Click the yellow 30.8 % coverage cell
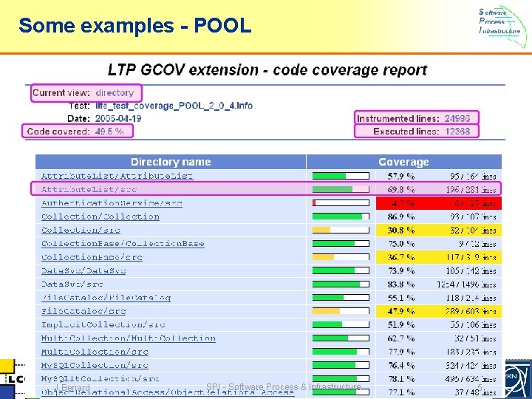The image size is (532, 399). click(x=401, y=230)
